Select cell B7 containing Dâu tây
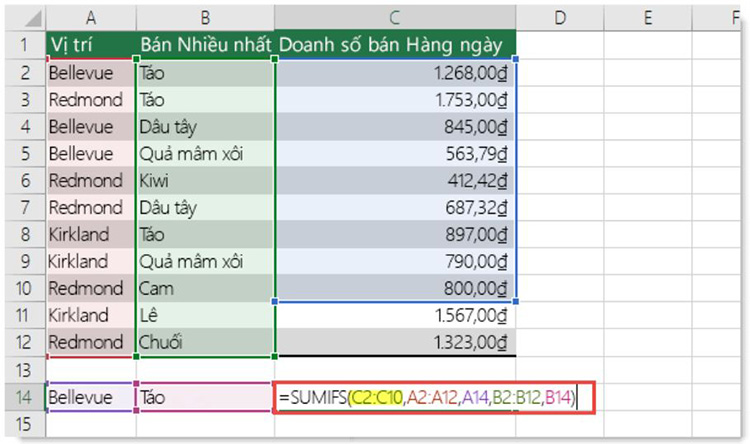 click(205, 208)
